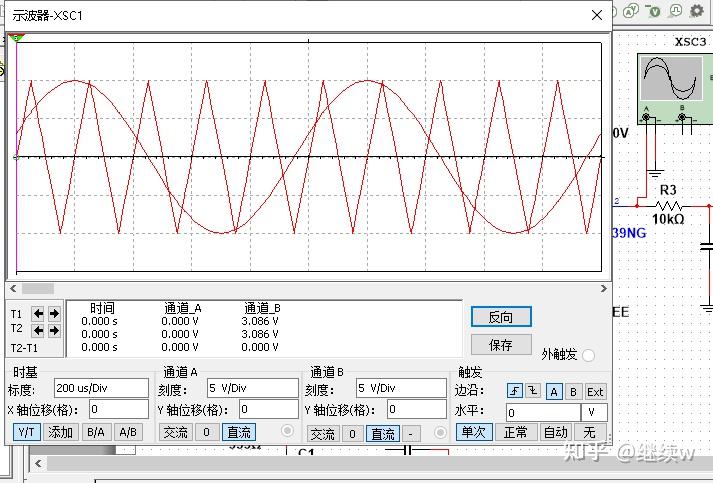The width and height of the screenshot is (713, 483).
Task: Click T1 通道_B reading 3.086 V
Action: pyautogui.click(x=260, y=321)
